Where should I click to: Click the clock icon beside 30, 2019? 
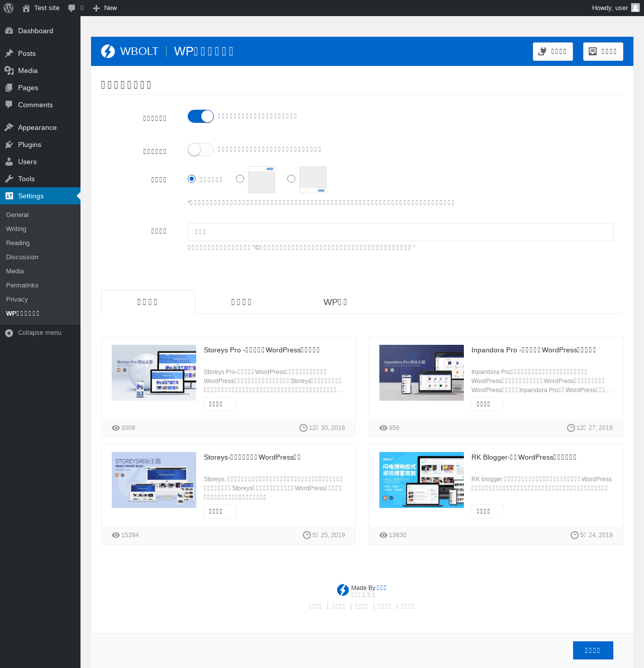tap(303, 428)
